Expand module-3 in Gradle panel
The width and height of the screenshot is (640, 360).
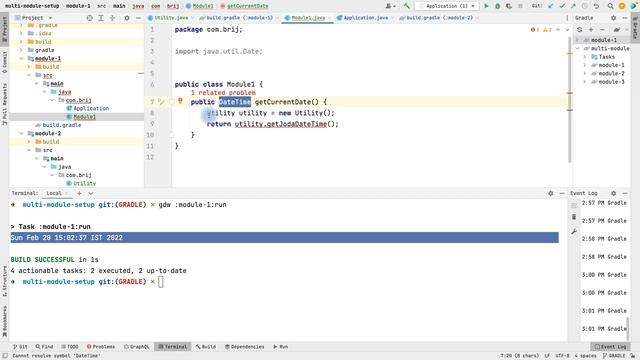[585, 82]
